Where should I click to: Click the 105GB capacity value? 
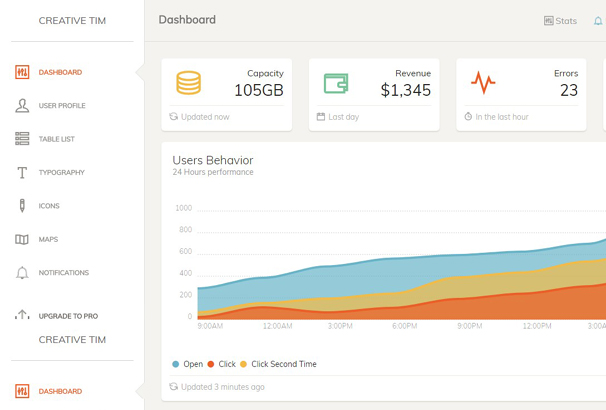click(x=259, y=90)
